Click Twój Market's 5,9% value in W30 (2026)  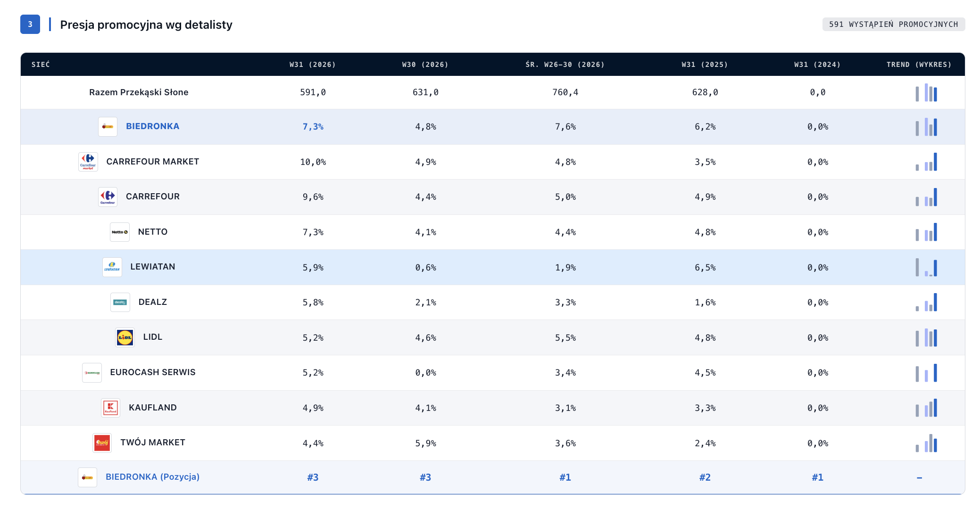[x=425, y=443]
